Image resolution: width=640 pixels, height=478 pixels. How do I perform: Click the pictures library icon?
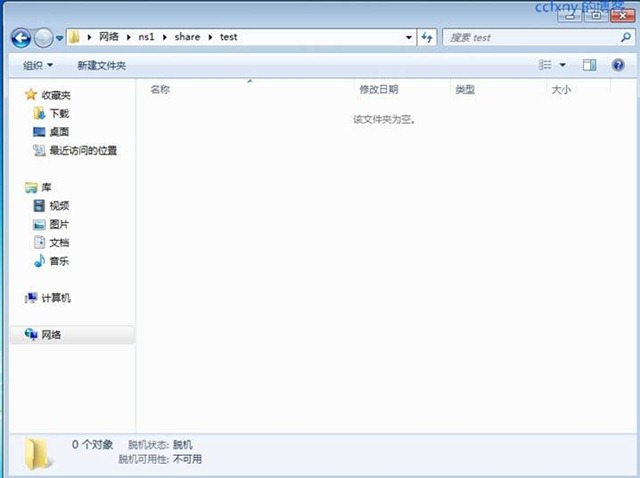click(39, 224)
